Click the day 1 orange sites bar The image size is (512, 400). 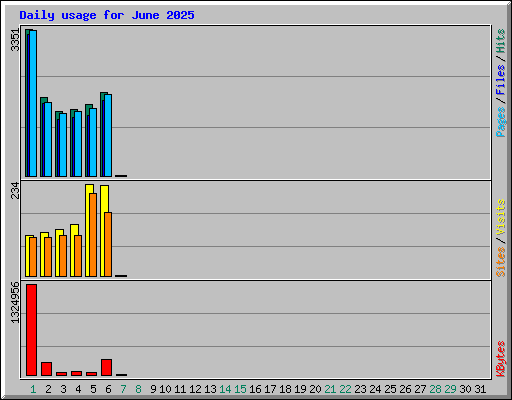pyautogui.click(x=33, y=257)
